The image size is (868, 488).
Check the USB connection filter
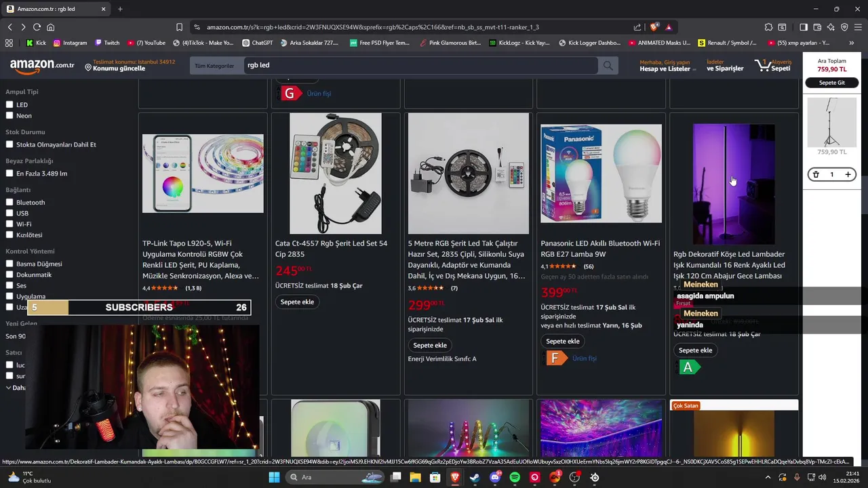[x=9, y=213]
